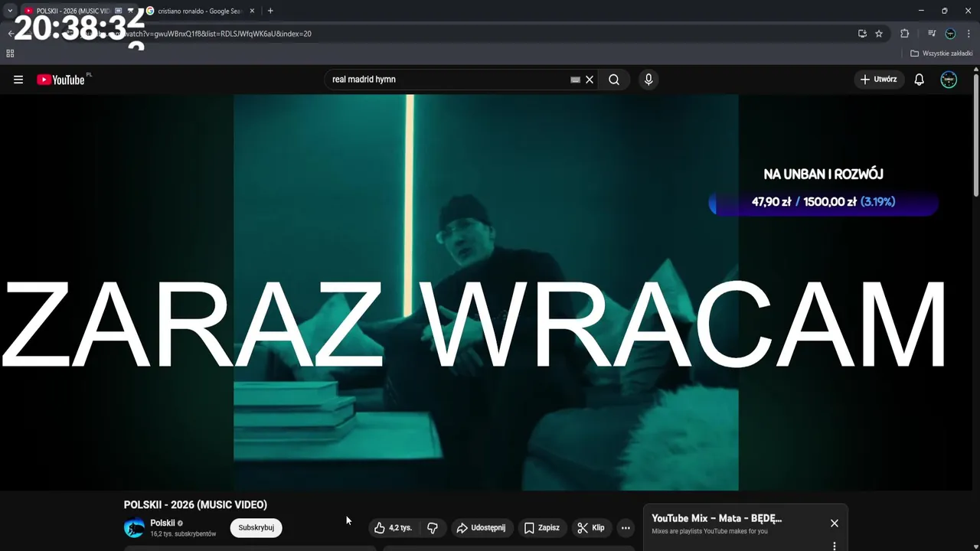Open the YouTube account avatar menu
The height and width of the screenshot is (551, 980).
tap(949, 80)
